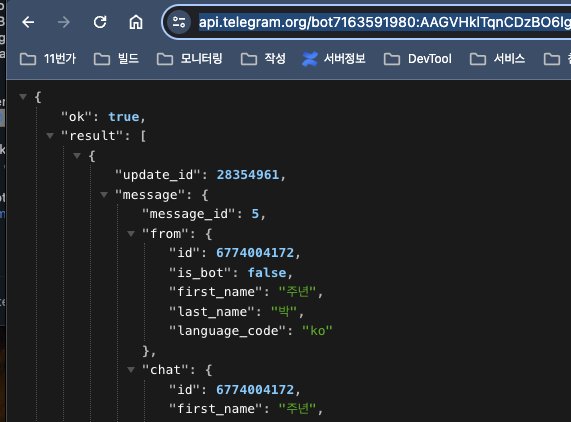Open the site information tune icon
The width and height of the screenshot is (571, 422).
[x=179, y=23]
